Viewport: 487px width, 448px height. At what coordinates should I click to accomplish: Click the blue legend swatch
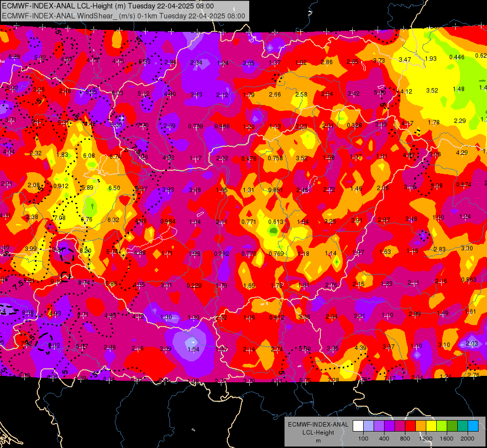tap(473, 426)
